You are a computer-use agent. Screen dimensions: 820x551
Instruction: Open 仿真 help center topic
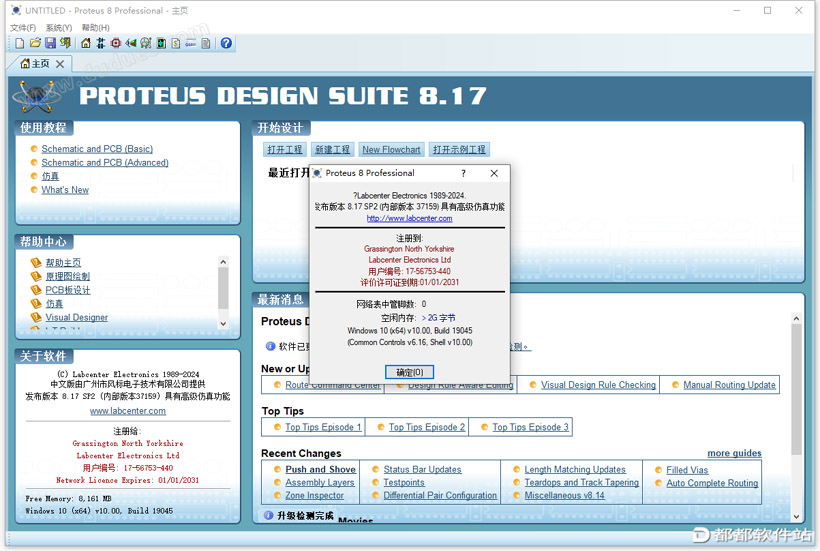[x=54, y=304]
